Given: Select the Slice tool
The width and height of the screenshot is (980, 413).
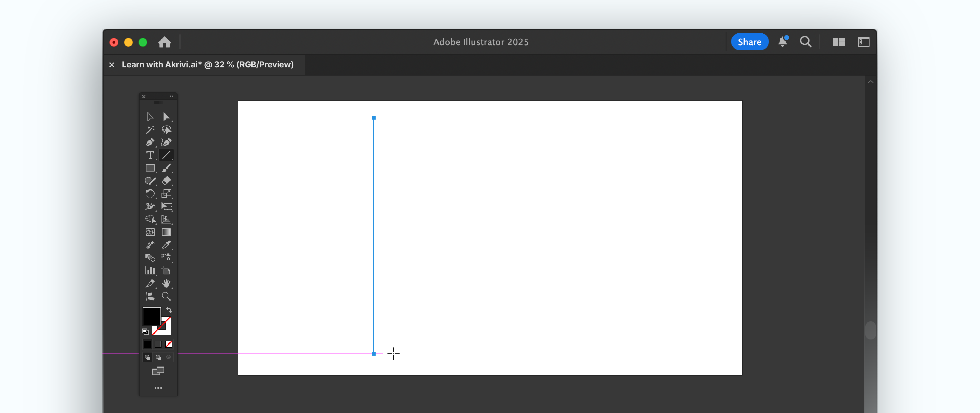Looking at the screenshot, I should (x=150, y=284).
